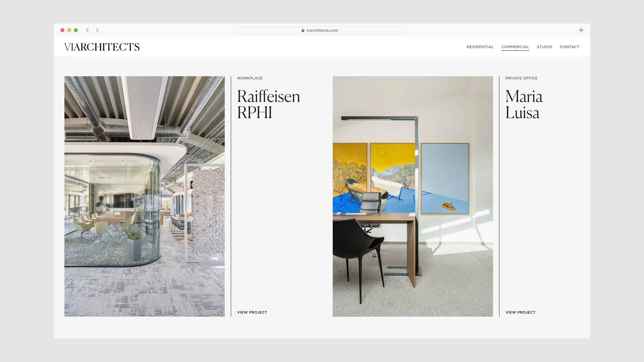Click the forward navigation arrow

coord(97,30)
